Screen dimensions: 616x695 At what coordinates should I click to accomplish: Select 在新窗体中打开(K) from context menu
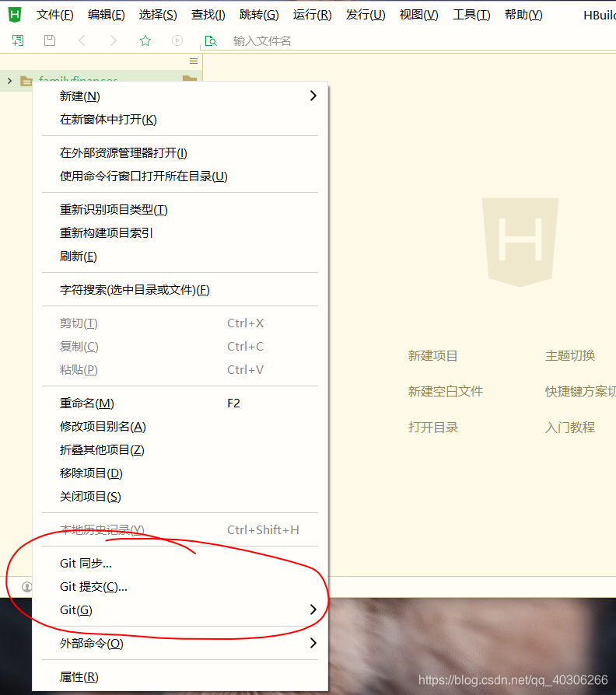180,119
